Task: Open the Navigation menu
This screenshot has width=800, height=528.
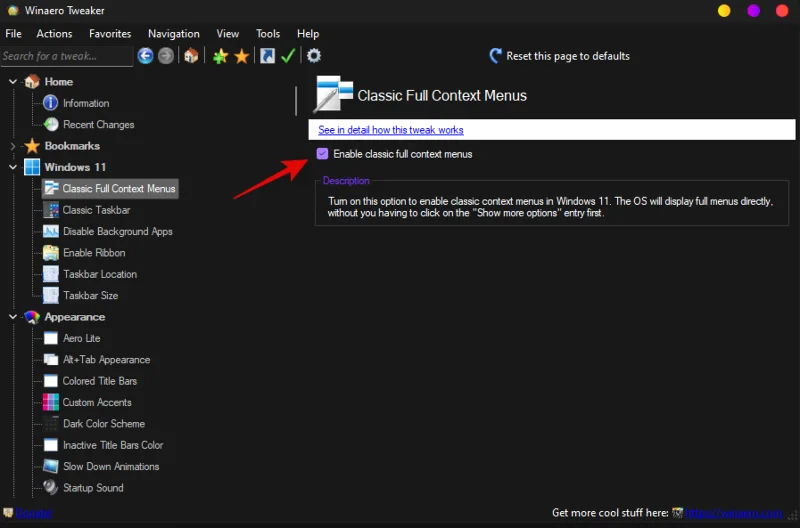Action: click(173, 34)
